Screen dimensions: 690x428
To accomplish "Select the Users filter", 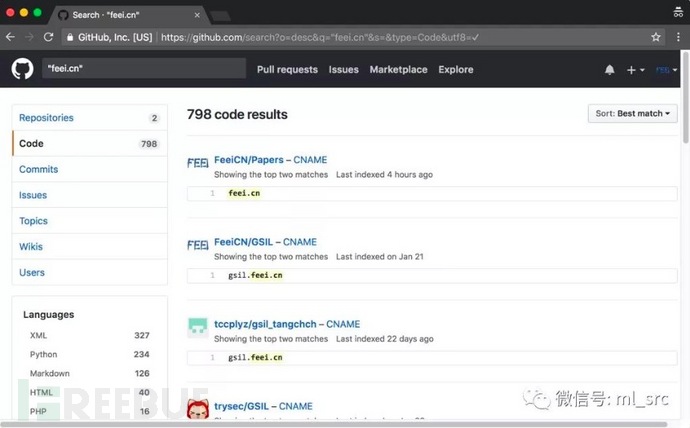I will pyautogui.click(x=90, y=272).
